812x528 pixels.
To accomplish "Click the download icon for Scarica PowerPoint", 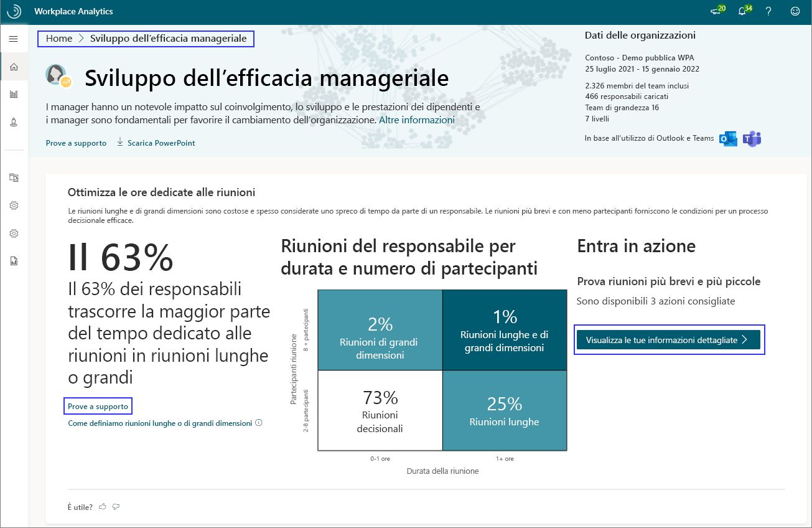I will (120, 143).
